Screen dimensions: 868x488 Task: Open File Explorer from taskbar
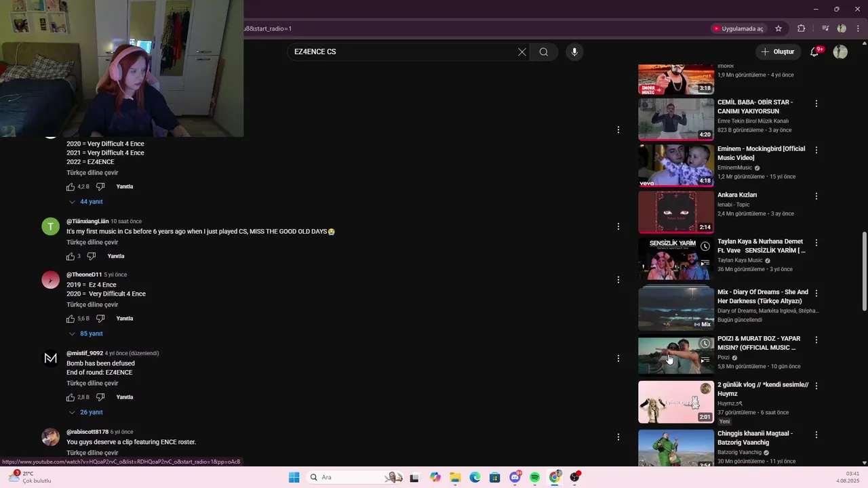point(455,477)
